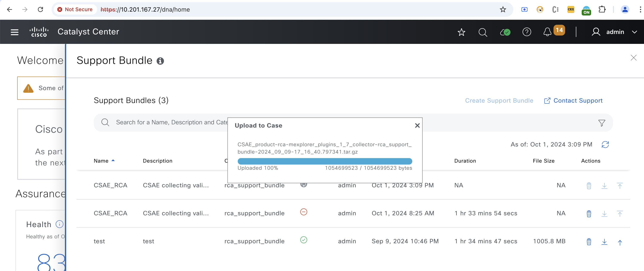Viewport: 644px width, 271px height.
Task: Select '1 hr 33 mins 54 secs' duration cell
Action: coord(486,213)
